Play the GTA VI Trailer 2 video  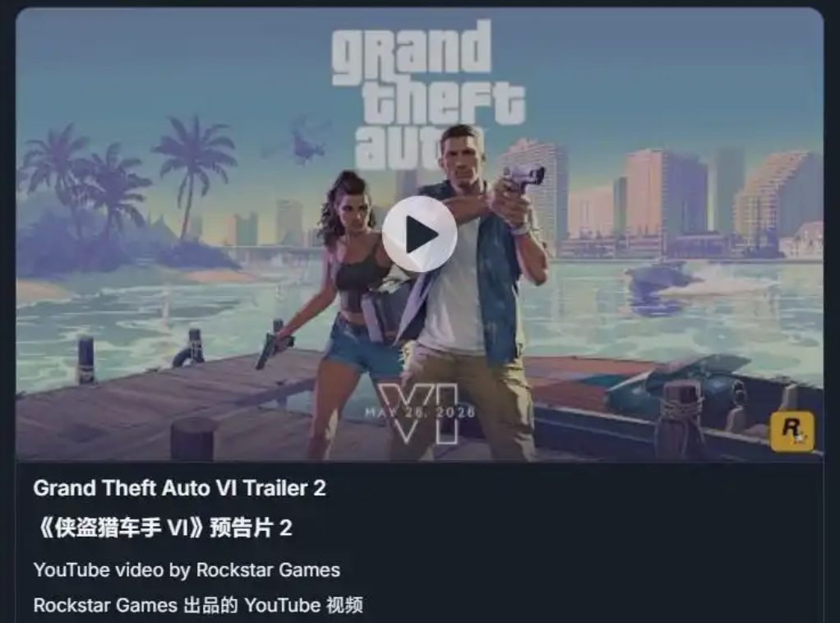pos(419,234)
